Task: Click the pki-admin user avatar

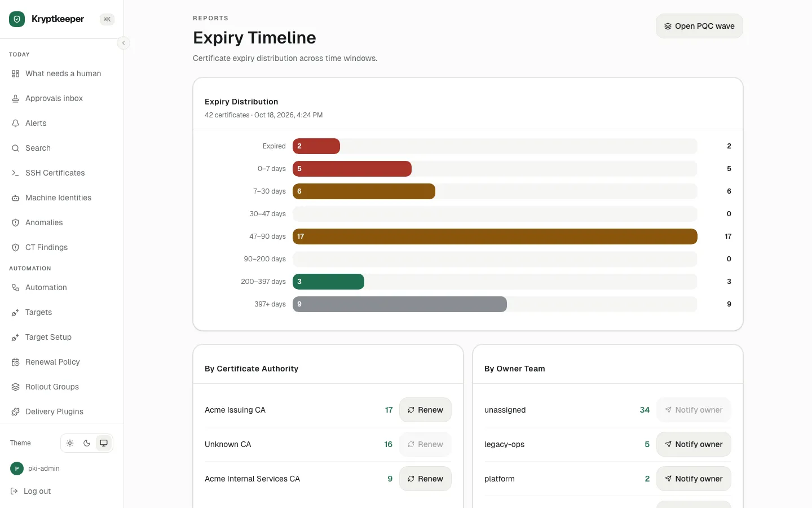Action: (17, 468)
